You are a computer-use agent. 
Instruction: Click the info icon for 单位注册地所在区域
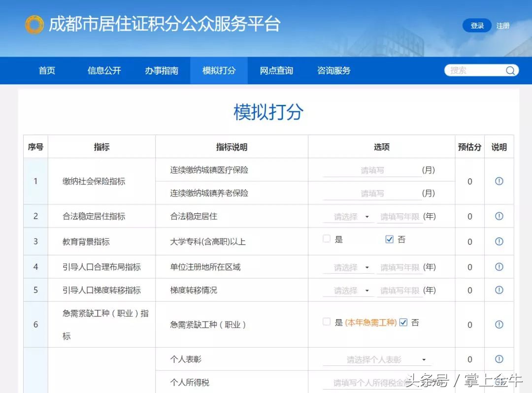pyautogui.click(x=499, y=267)
